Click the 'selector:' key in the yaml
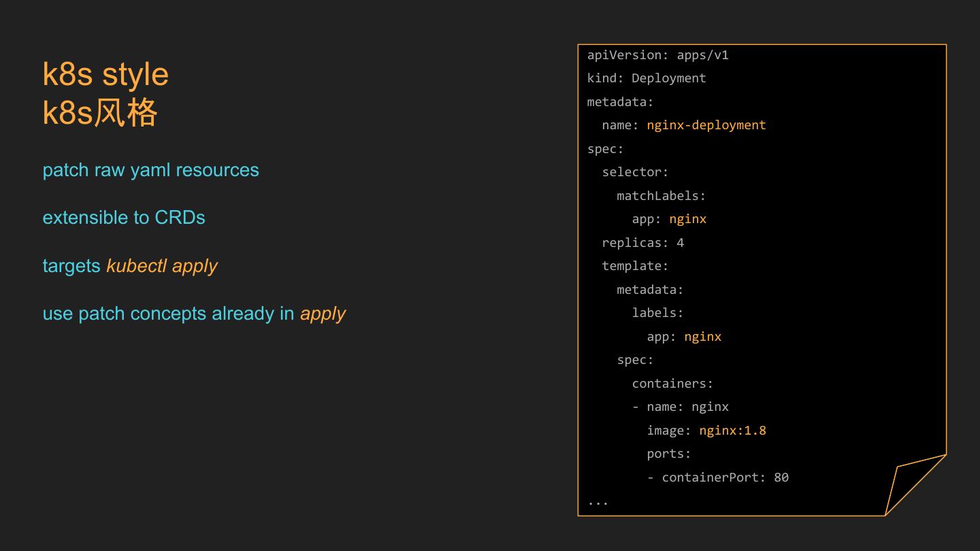Viewport: 980px width, 551px height. pos(635,172)
